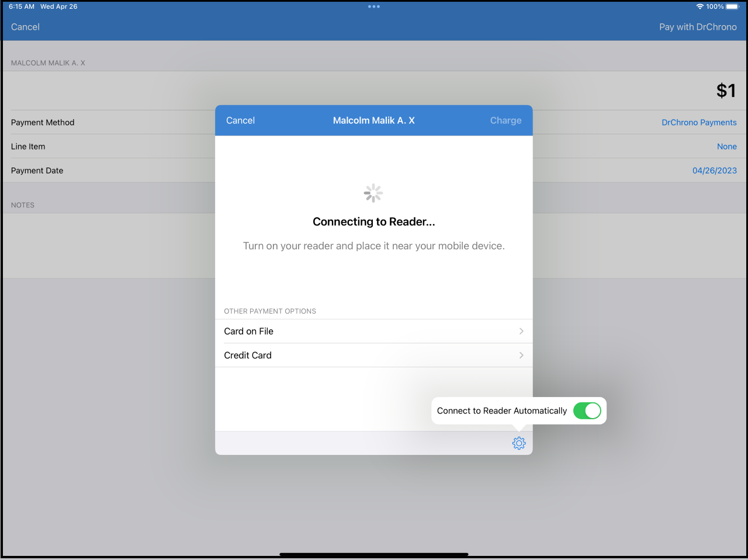Open Card on File payment option

tap(374, 331)
